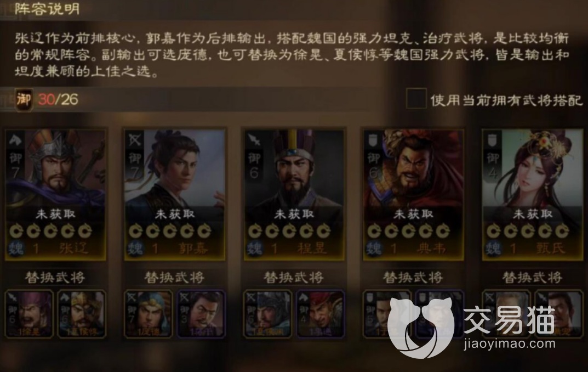Tap the 典韦 general card
This screenshot has width=588, height=372.
point(414,194)
